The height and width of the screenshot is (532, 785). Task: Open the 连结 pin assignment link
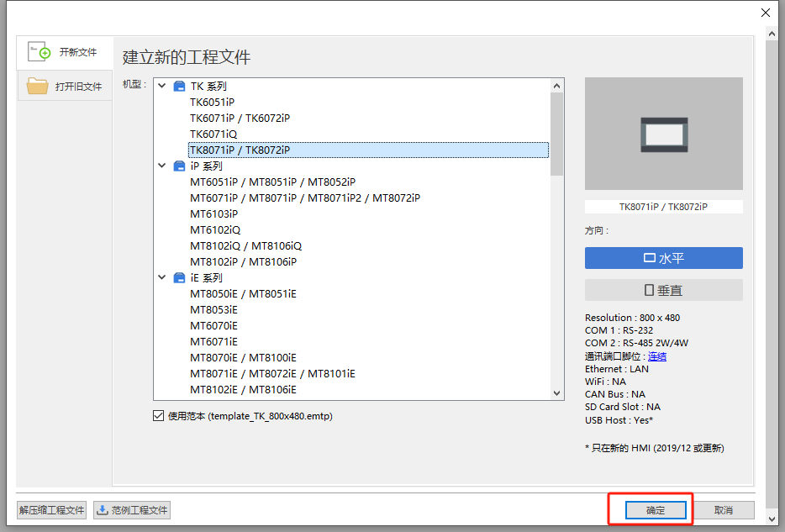pyautogui.click(x=657, y=356)
